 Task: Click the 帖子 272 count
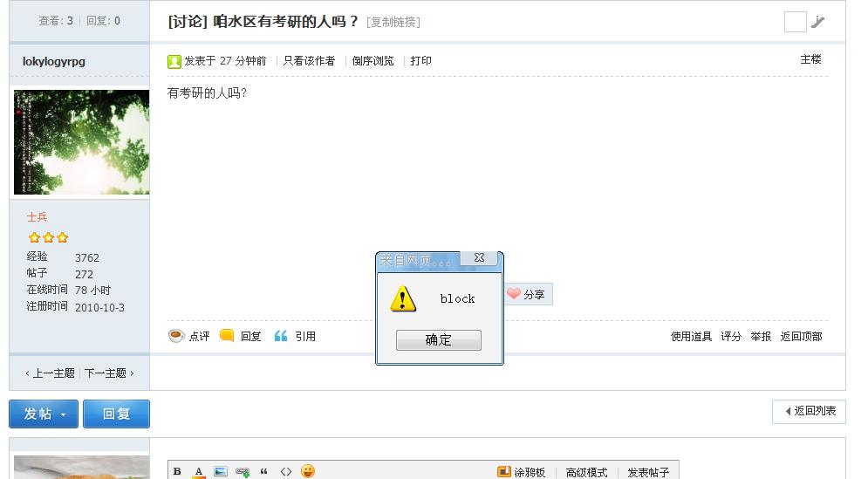coord(84,275)
